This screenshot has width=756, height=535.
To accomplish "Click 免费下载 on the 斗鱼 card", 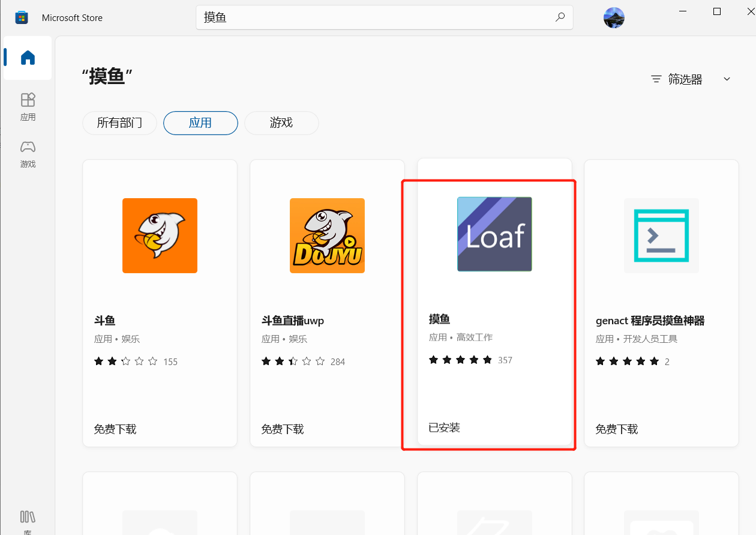I will [115, 429].
